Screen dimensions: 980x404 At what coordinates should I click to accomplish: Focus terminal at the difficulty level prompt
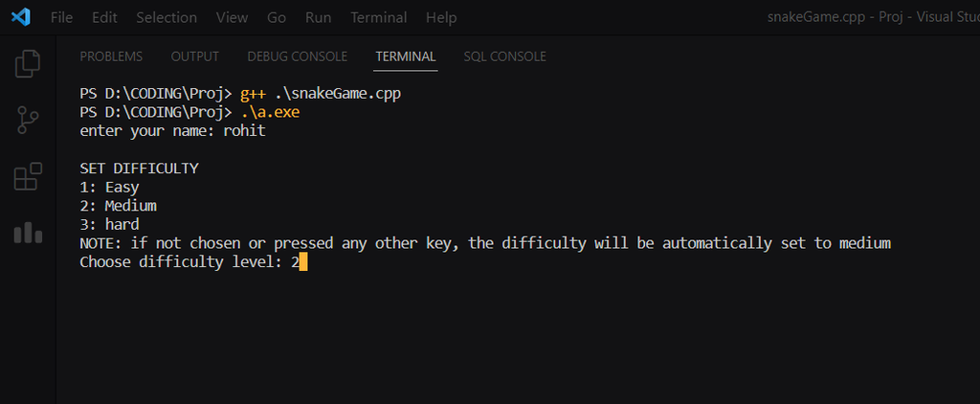click(x=302, y=261)
